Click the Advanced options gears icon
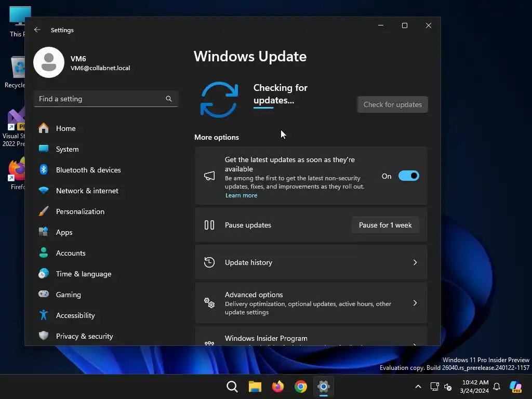532x399 pixels. [x=209, y=303]
